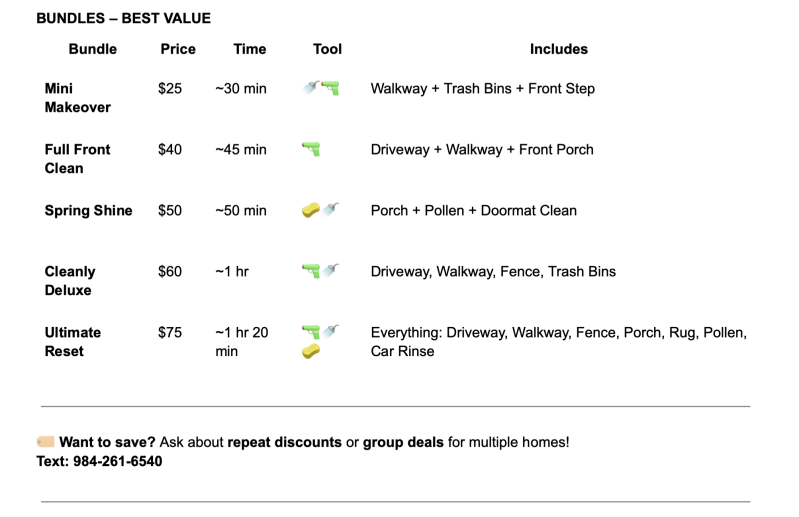Screen dimensions: 799x517
Task: Click the sponge icon in Spring Shine row
Action: 311,211
